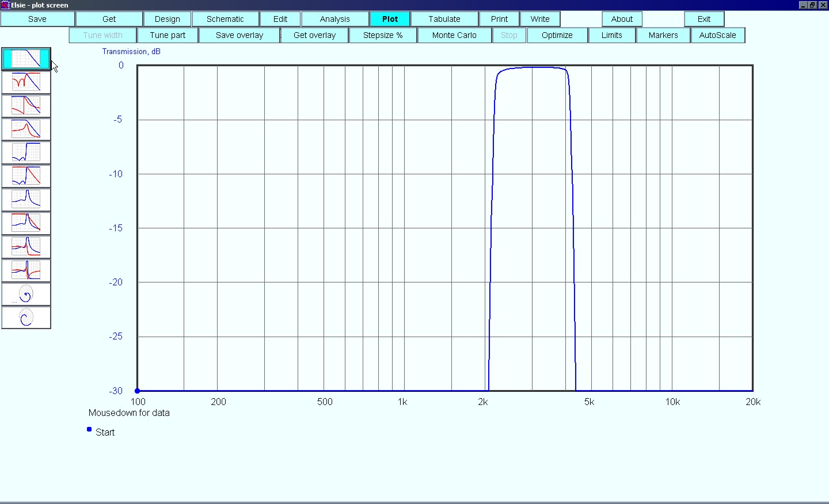Open the Tabulate screen
Viewport: 829px width, 504px height.
coord(444,19)
